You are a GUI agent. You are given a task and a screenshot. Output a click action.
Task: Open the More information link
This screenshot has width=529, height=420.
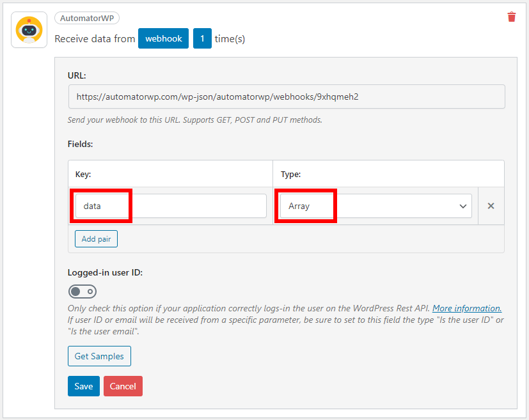(466, 308)
